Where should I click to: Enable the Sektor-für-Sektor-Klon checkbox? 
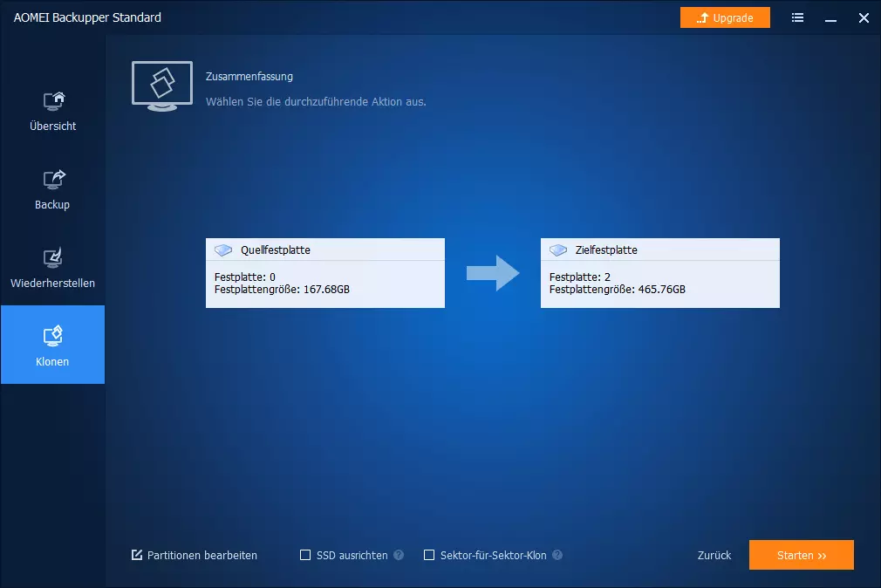[428, 555]
